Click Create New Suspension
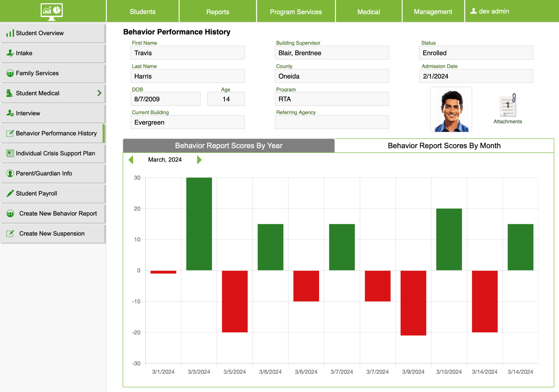The height and width of the screenshot is (392, 559). click(x=53, y=233)
